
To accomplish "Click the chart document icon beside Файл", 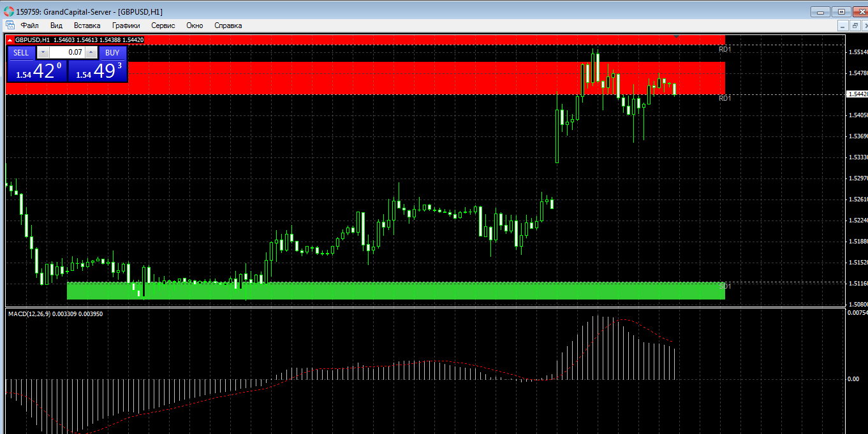I will (10, 25).
